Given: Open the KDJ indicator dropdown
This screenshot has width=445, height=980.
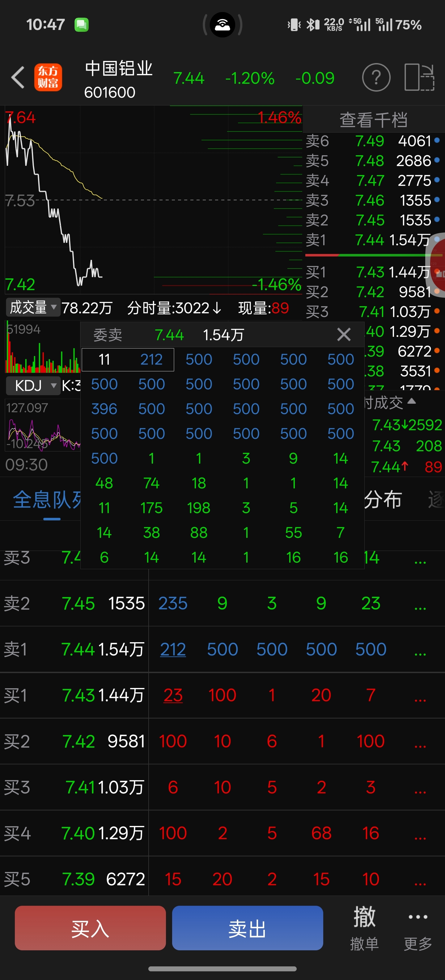Looking at the screenshot, I should [x=33, y=386].
